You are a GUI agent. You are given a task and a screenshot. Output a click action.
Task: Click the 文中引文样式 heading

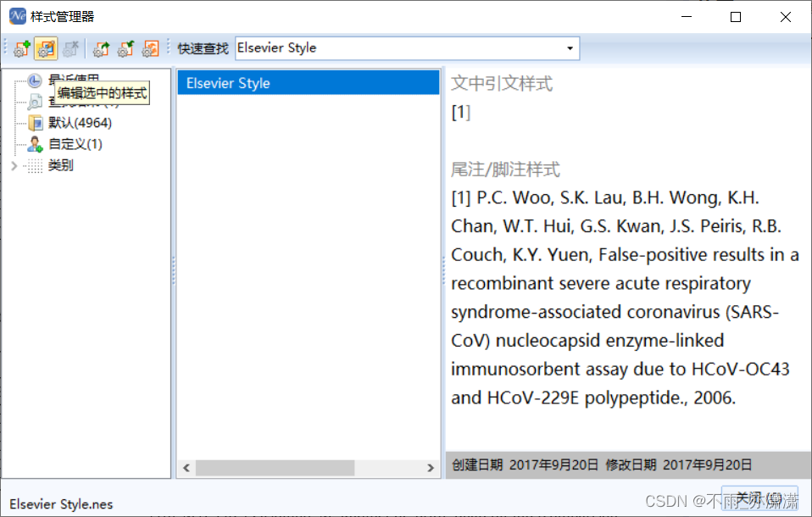coord(502,83)
